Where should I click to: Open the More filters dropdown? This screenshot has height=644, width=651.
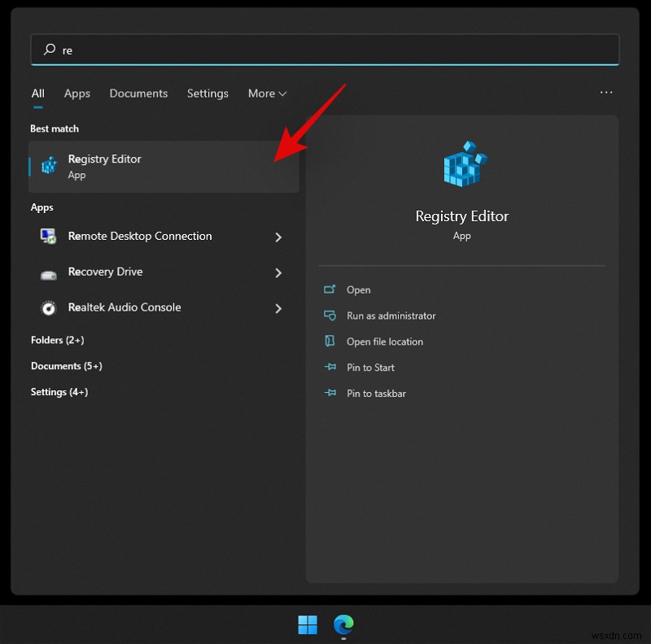click(x=267, y=94)
